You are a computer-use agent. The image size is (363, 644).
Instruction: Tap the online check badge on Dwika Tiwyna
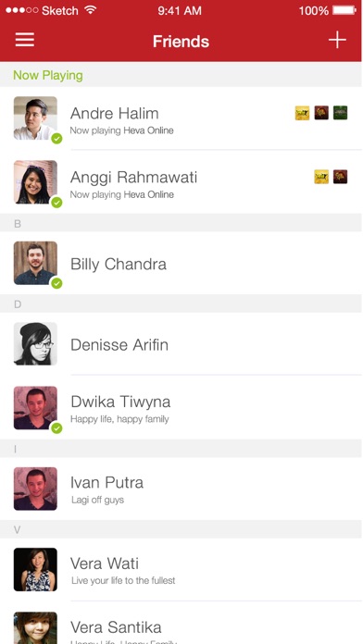[x=56, y=428]
